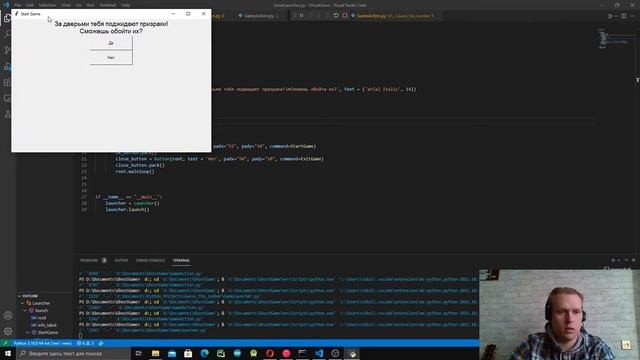
Task: Collapse the launch method in Outline
Action: click(25, 311)
